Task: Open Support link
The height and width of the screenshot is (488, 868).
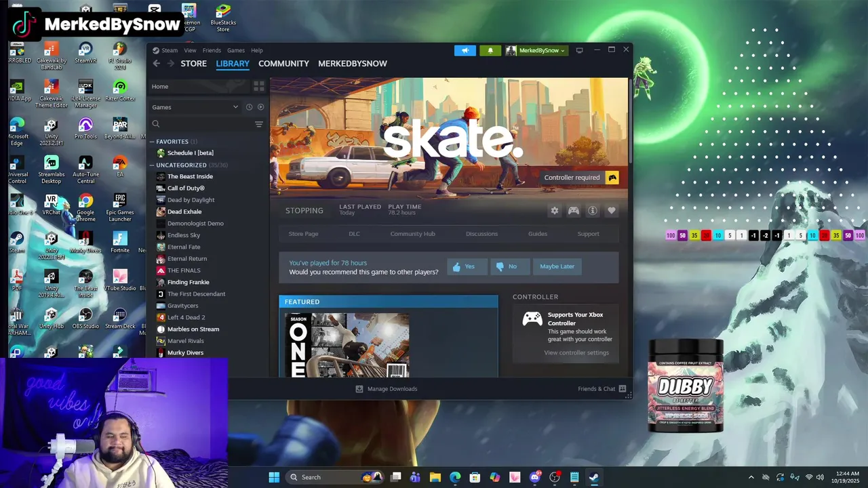Action: click(x=588, y=234)
